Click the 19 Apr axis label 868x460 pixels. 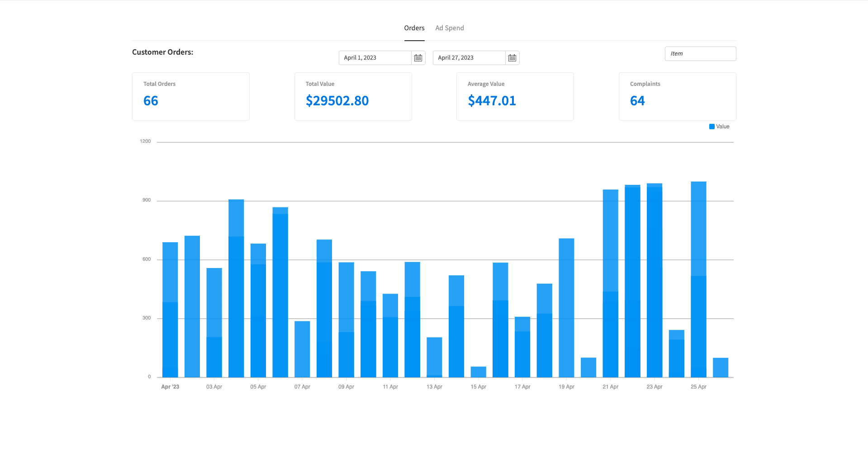(x=566, y=387)
